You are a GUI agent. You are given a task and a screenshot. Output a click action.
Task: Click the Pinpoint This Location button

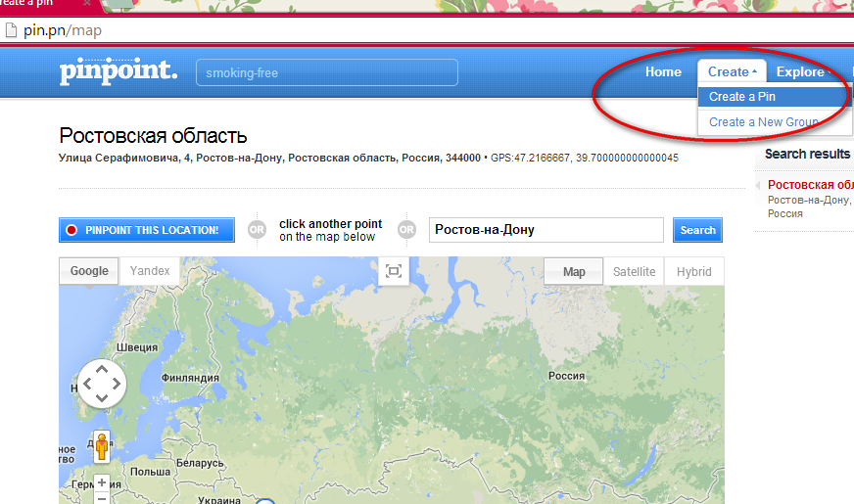147,230
